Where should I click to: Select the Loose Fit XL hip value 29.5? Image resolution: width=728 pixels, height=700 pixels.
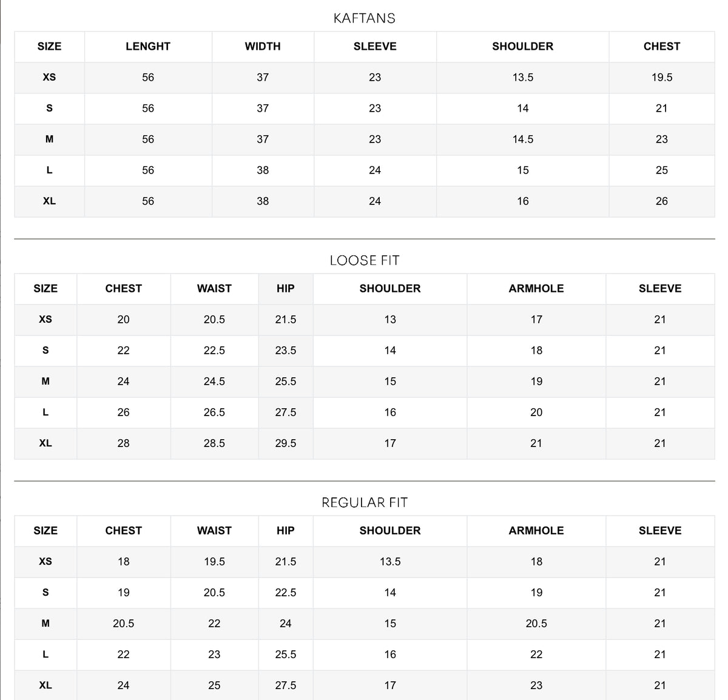tap(286, 443)
